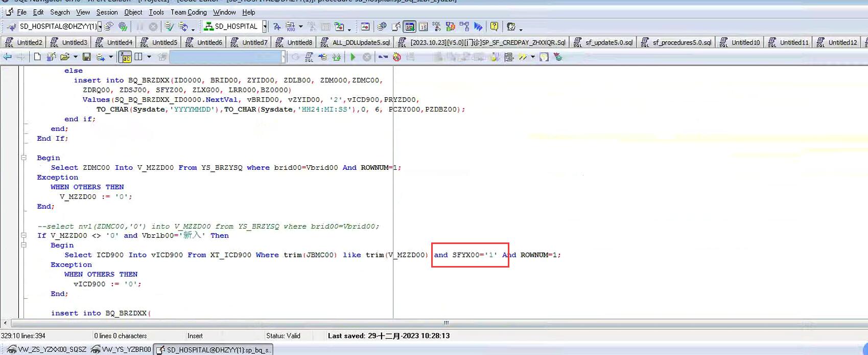The image size is (868, 355).
Task: Click the 'Last saved' timestamp in status bar
Action: [389, 336]
